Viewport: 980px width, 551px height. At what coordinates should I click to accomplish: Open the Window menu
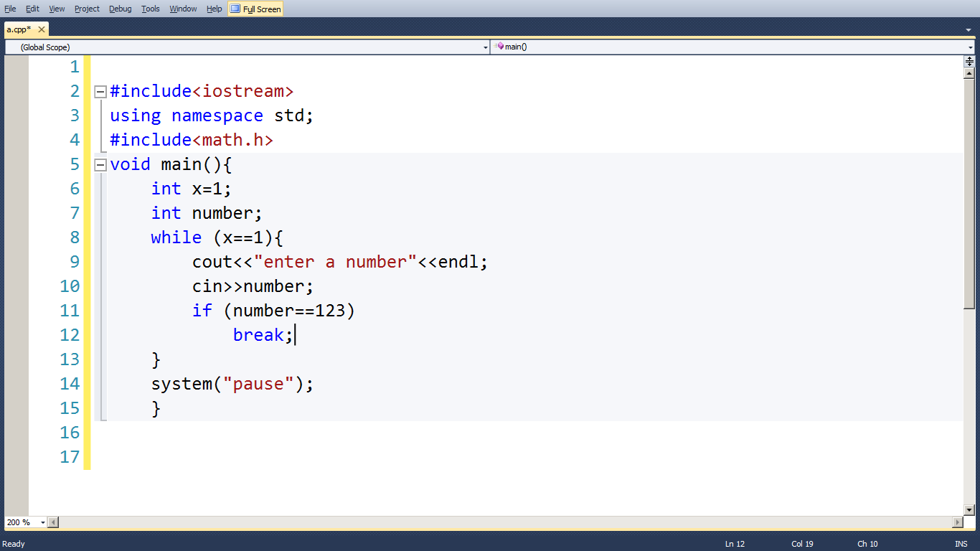[183, 9]
